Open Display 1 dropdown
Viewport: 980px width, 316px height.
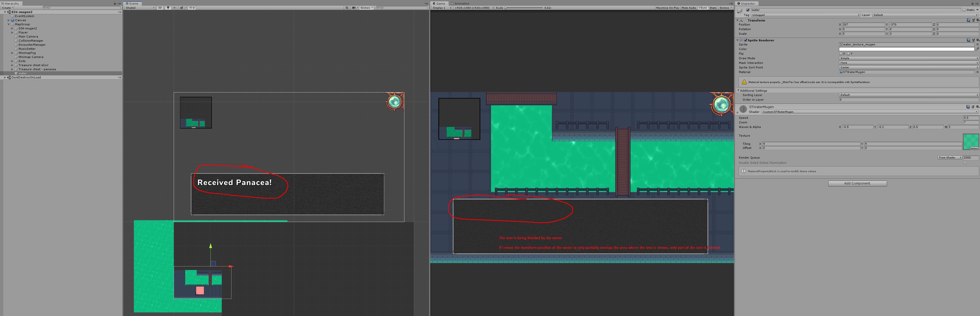[442, 8]
